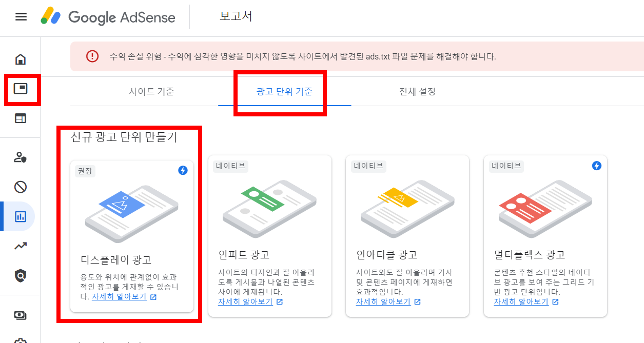644x343 pixels.
Task: Open 자세히 알아보기 link under 인피드 광고
Action: coord(245,302)
